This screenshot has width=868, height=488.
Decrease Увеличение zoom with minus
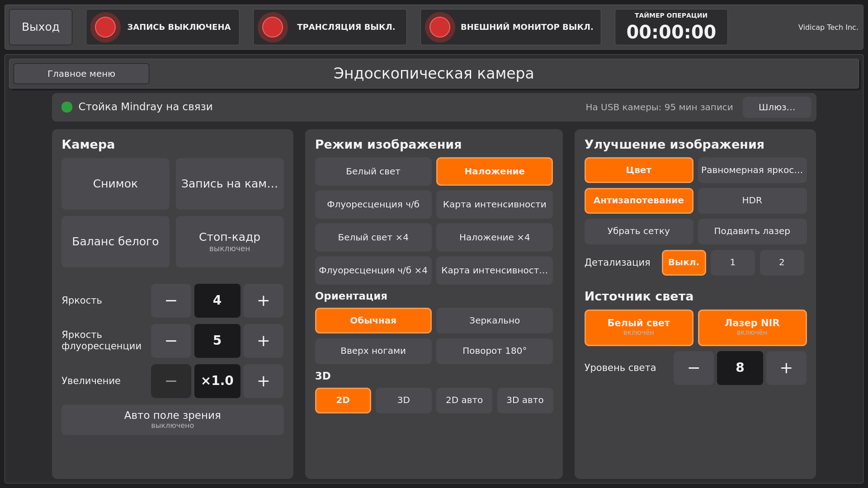tap(171, 381)
